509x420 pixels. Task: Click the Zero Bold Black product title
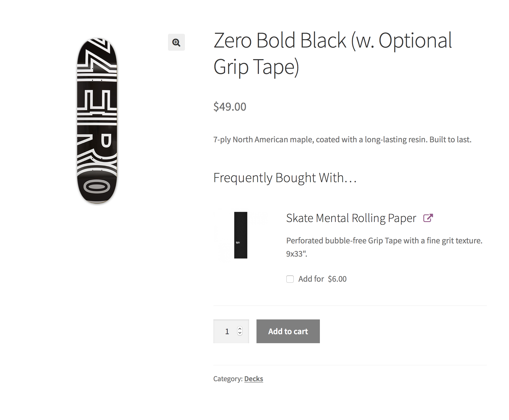(x=333, y=54)
